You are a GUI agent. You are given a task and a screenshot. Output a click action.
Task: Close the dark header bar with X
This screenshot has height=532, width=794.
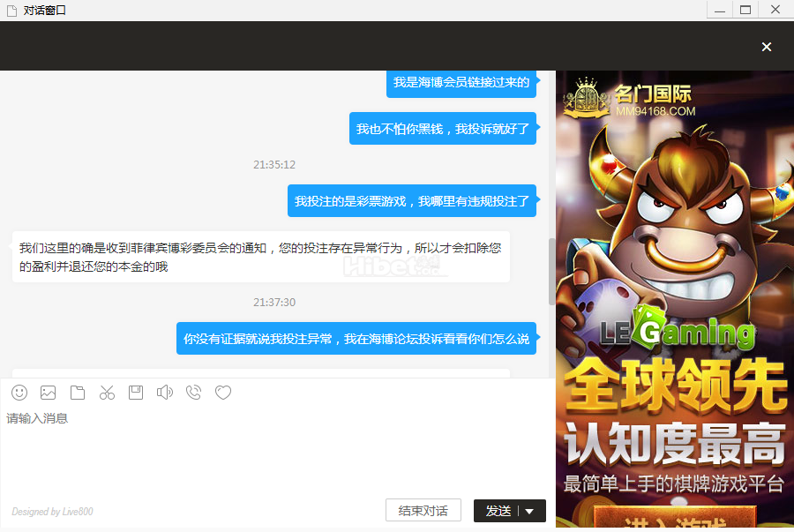point(767,47)
